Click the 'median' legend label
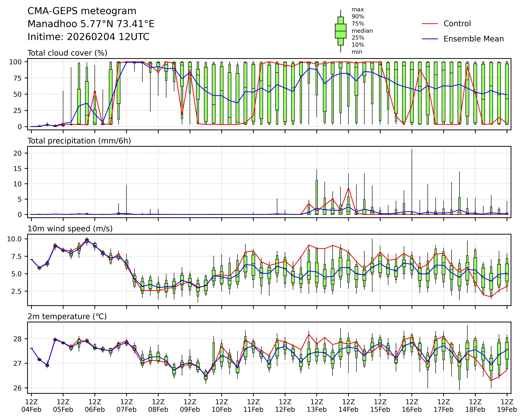Viewport: 524px width, 420px height. coord(362,31)
